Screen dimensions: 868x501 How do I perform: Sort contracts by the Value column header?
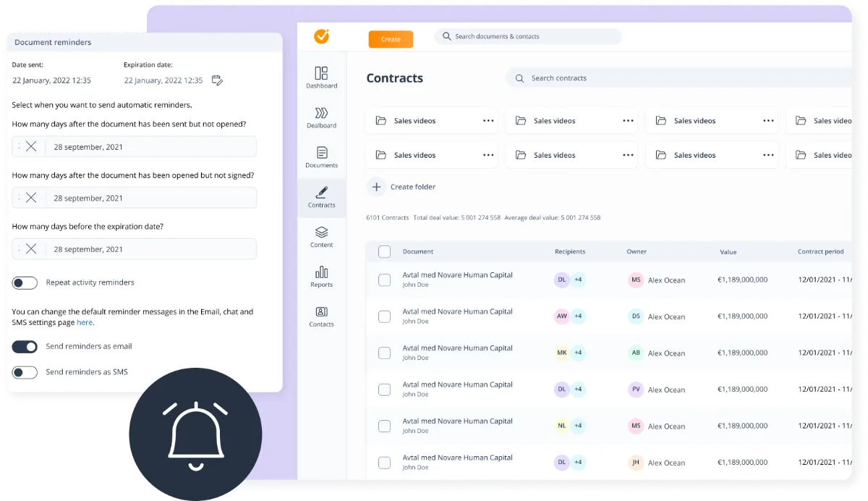728,251
